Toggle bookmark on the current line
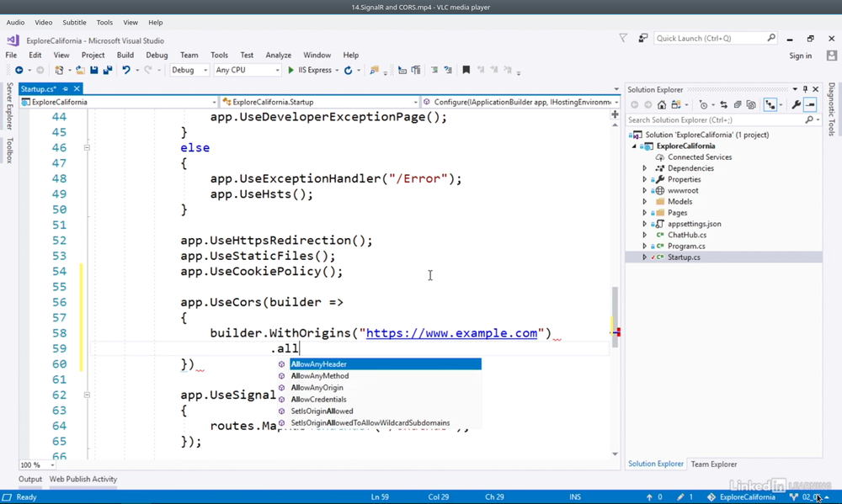This screenshot has width=842, height=504. point(466,71)
